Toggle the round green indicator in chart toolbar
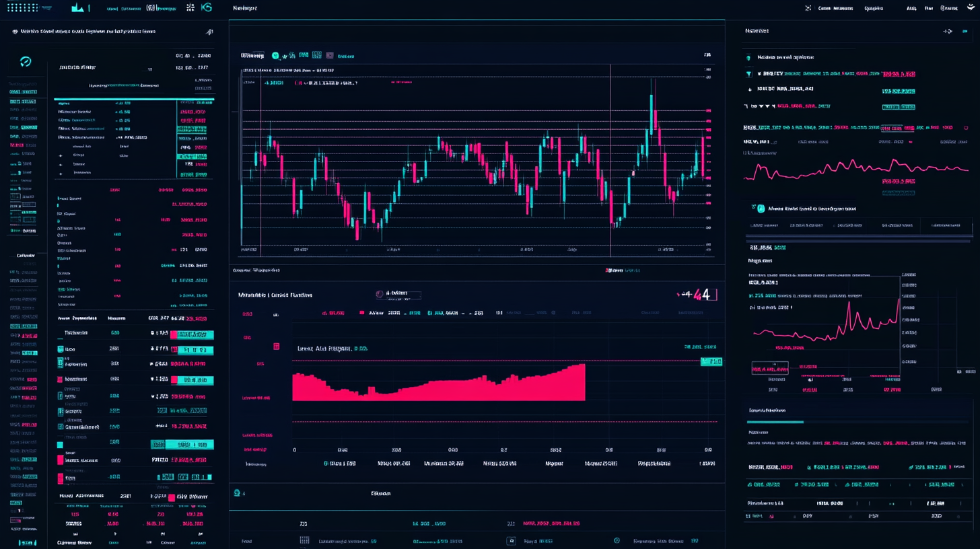 click(x=275, y=56)
